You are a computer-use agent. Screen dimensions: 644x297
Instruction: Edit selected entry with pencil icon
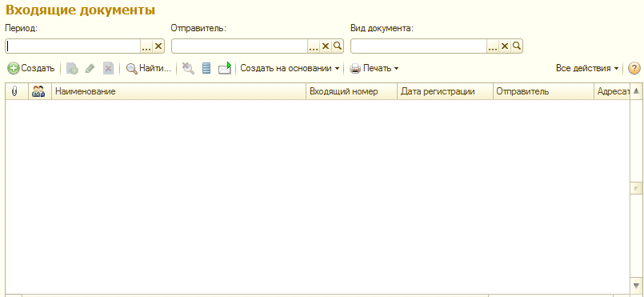pyautogui.click(x=90, y=69)
